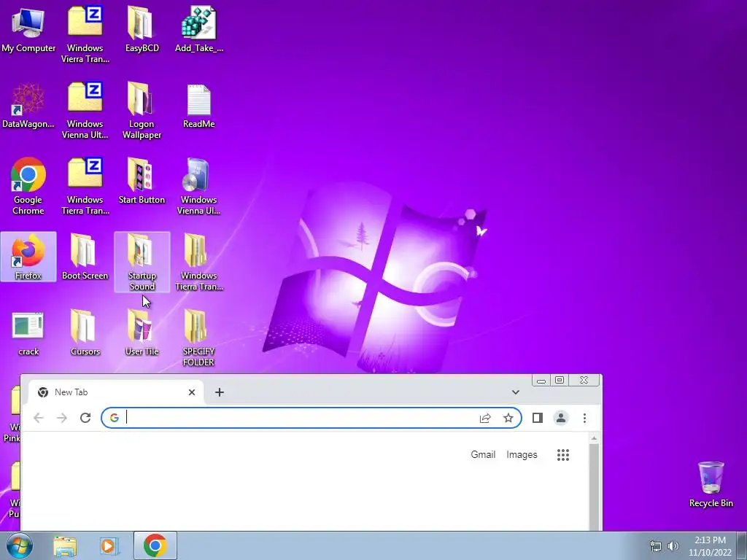Open the User Tile folder
The height and width of the screenshot is (560, 747).
tap(142, 333)
